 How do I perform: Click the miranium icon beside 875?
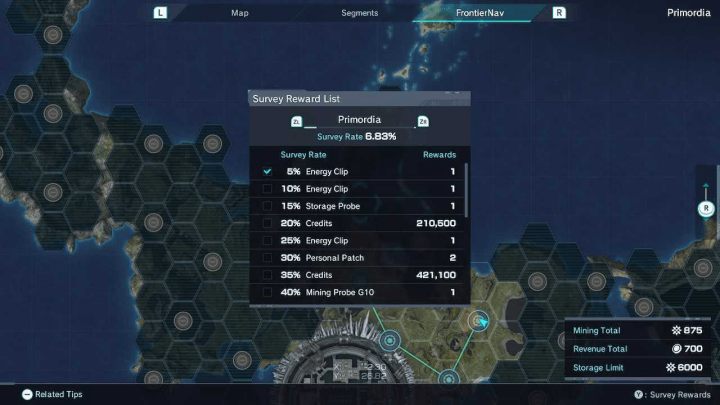coord(676,330)
